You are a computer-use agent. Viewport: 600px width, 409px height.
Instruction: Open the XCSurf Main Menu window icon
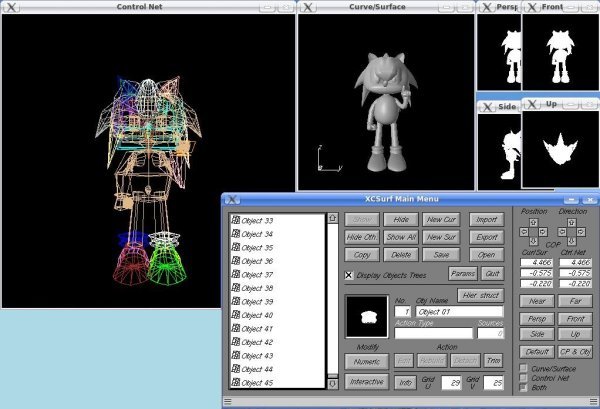(231, 200)
